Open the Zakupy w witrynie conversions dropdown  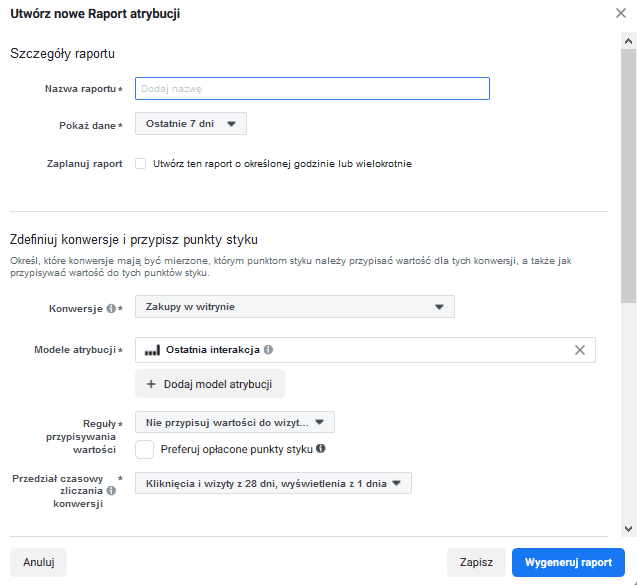coord(295,307)
